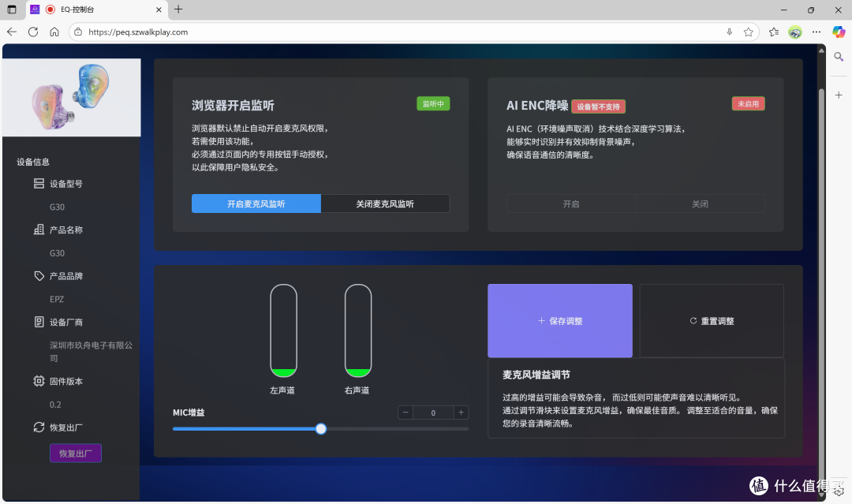
Task: Click the purple 恢复出厂 button
Action: point(76,454)
